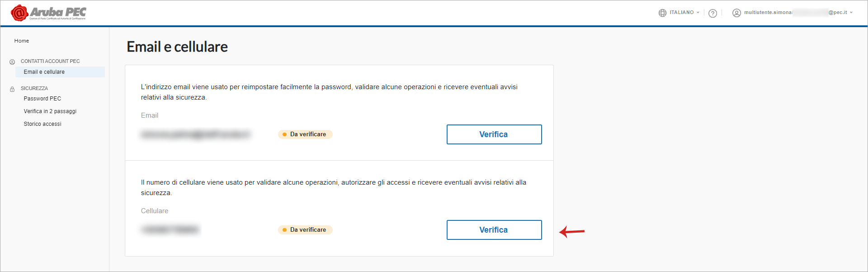Open Verifica in 2 passaggi

(50, 111)
